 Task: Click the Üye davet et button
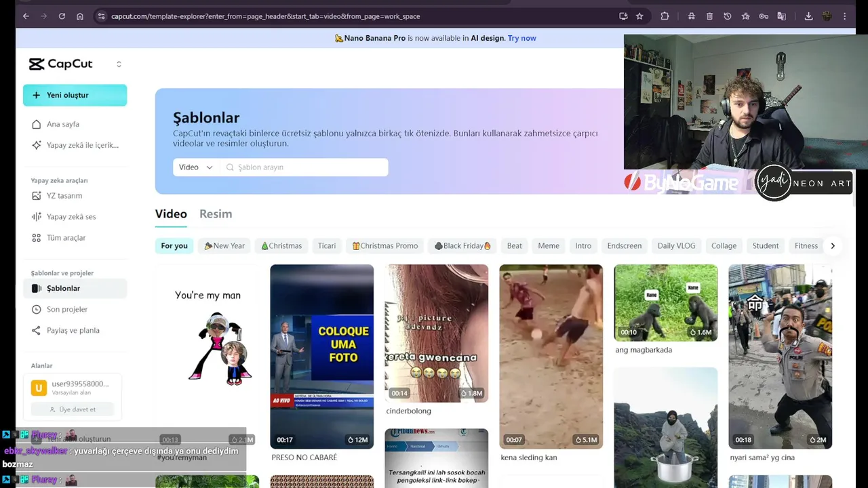pos(73,409)
